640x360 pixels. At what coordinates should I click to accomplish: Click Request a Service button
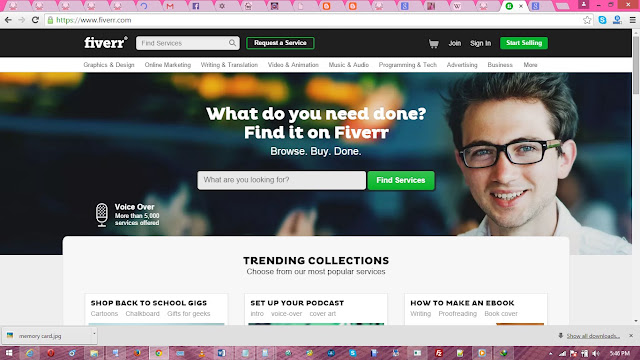[280, 43]
